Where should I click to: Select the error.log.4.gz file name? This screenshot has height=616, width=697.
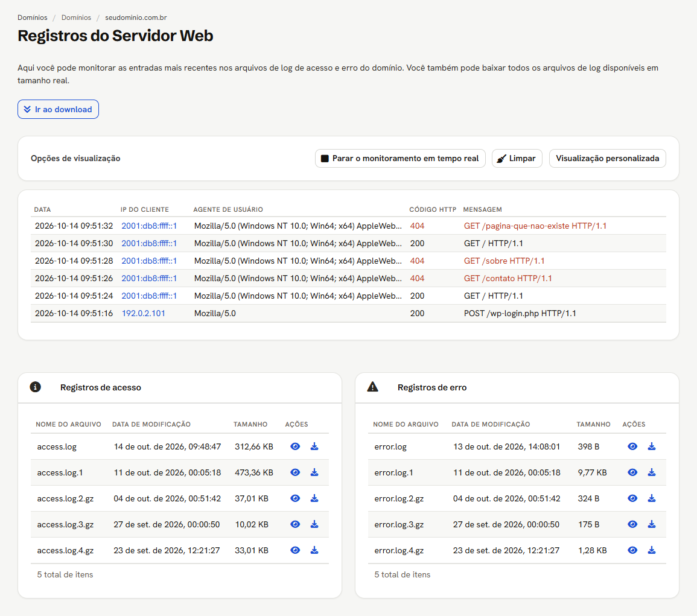[x=399, y=551]
